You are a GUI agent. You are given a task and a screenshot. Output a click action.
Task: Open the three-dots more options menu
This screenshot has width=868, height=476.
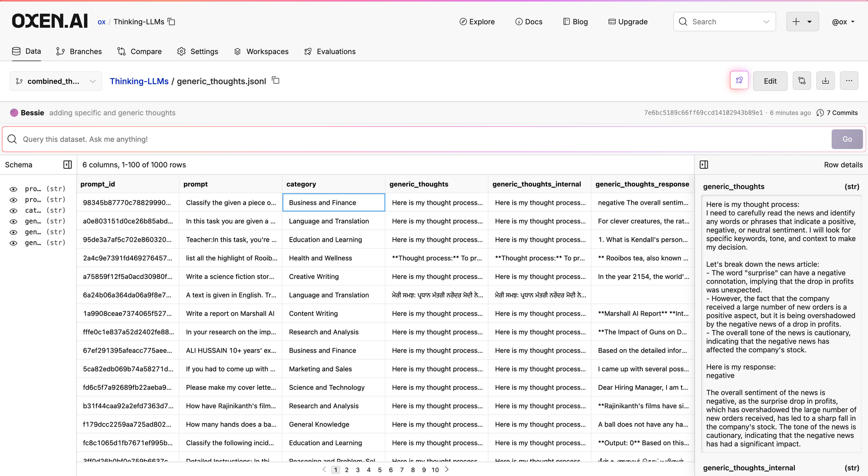(x=848, y=81)
